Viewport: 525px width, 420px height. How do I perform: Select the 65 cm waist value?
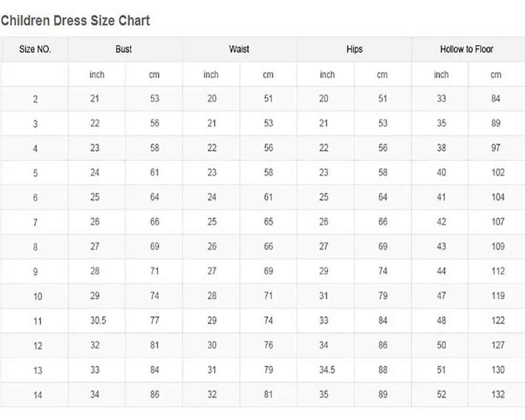point(268,222)
